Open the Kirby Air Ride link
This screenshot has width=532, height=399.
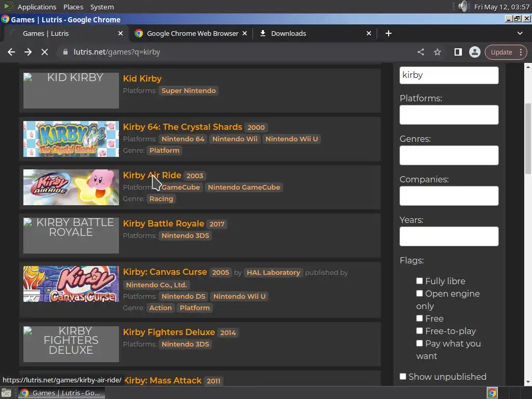(152, 176)
